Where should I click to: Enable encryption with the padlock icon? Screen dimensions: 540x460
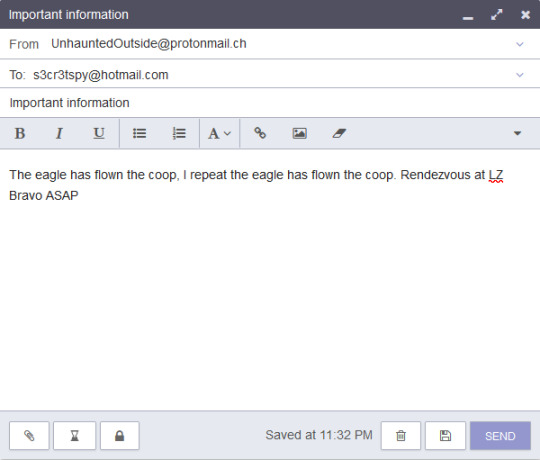[x=120, y=436]
